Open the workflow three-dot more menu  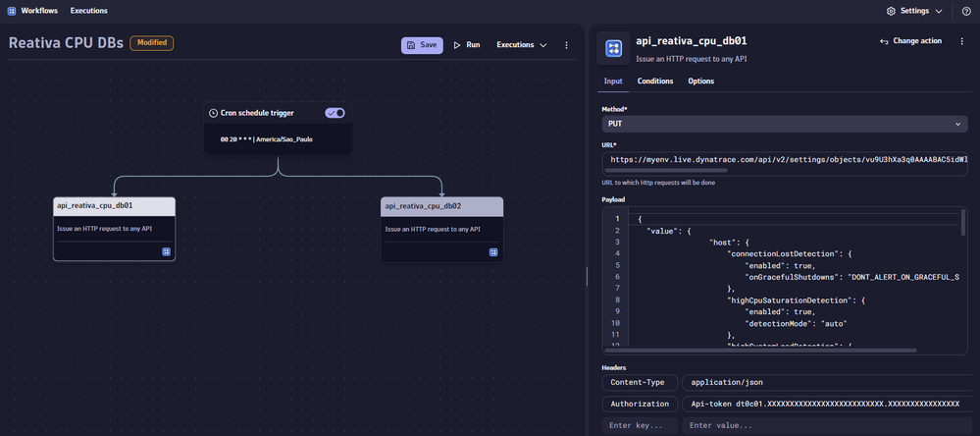click(x=566, y=45)
